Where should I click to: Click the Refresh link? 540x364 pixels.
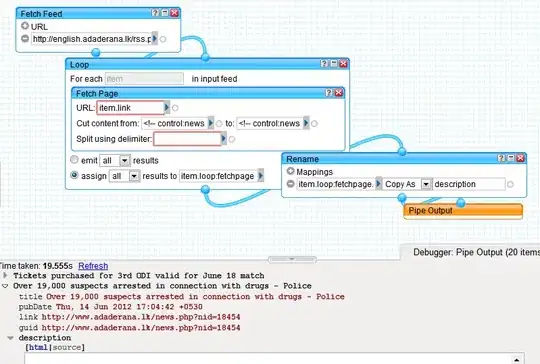click(x=93, y=266)
